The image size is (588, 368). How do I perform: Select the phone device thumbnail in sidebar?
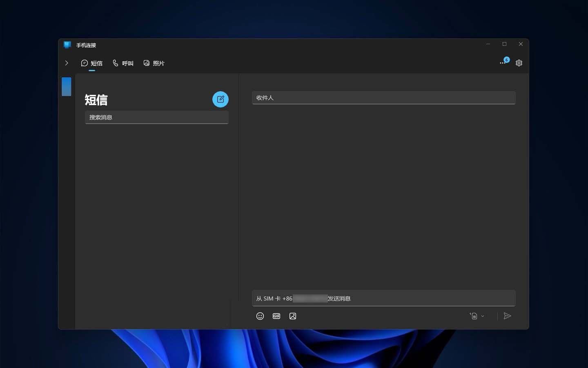pos(67,87)
